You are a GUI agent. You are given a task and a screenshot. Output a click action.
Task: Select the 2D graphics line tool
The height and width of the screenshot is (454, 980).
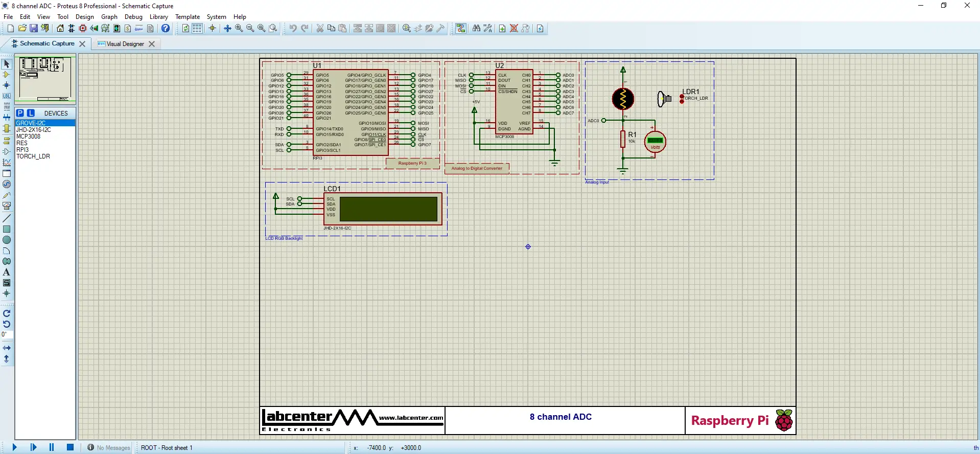[7, 218]
